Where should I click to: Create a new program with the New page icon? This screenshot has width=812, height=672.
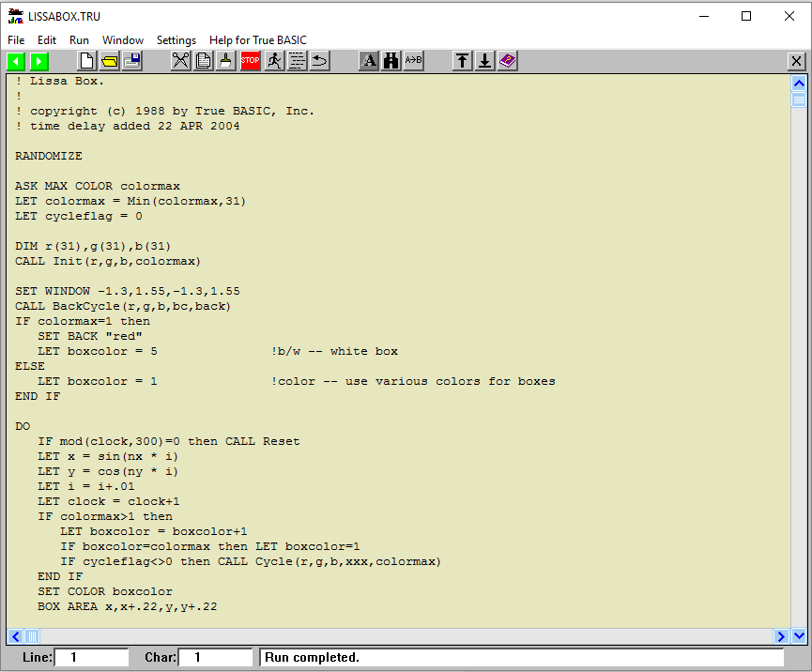pos(85,60)
